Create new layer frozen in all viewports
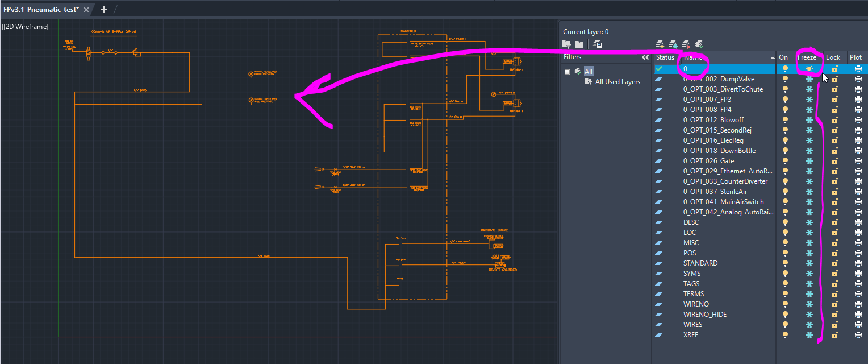 coord(673,44)
